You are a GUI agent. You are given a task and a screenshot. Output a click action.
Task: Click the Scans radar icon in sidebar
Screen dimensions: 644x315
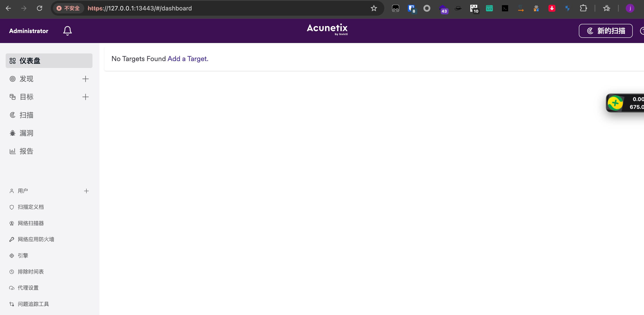coord(13,115)
